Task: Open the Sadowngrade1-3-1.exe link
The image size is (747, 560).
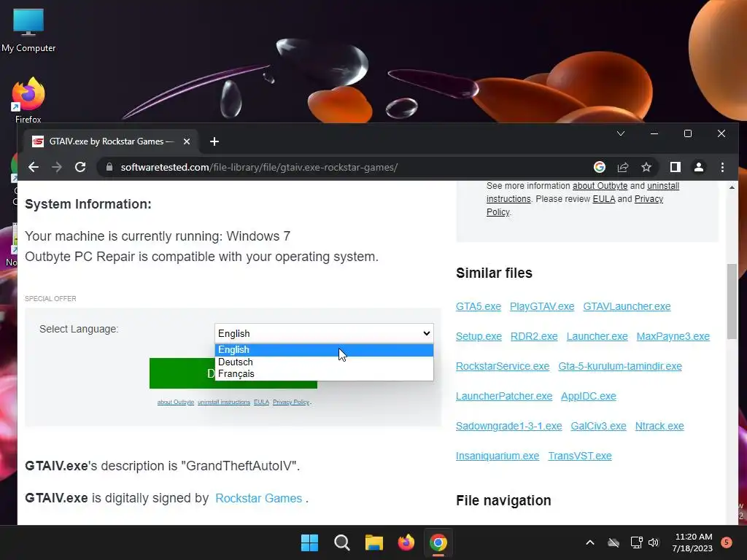Action: pos(508,426)
